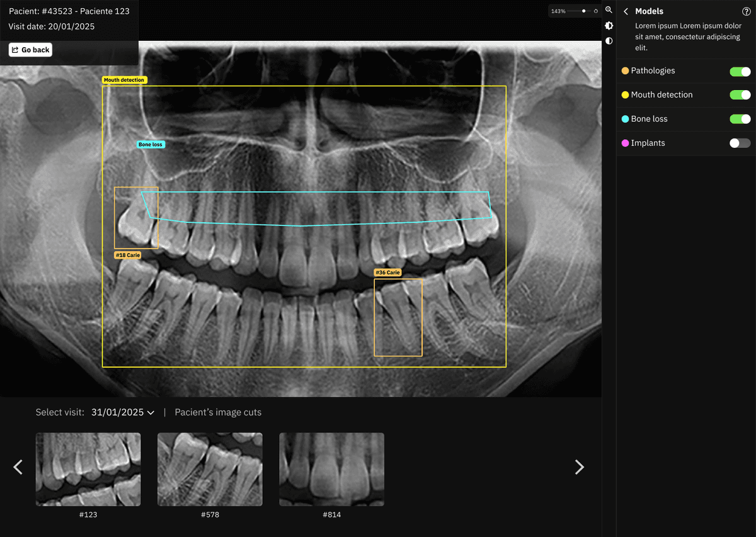
Task: Turn off Mouth detection toggle
Action: tap(740, 95)
